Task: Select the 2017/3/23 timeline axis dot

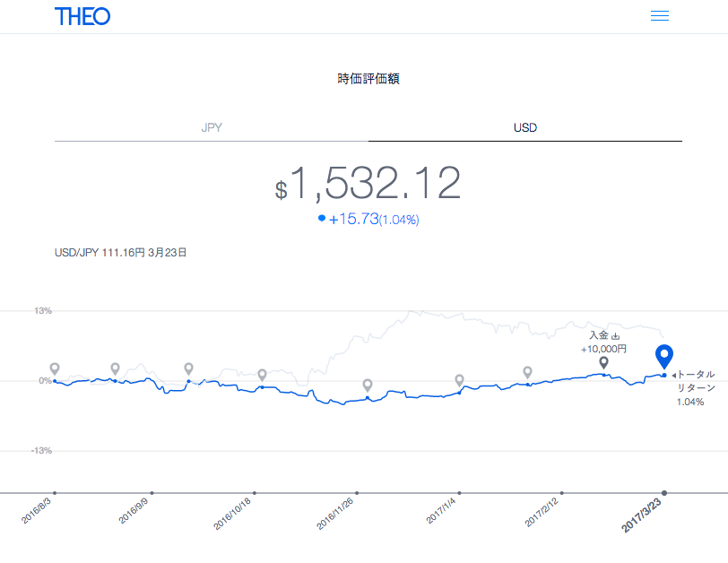Action: coord(664,493)
